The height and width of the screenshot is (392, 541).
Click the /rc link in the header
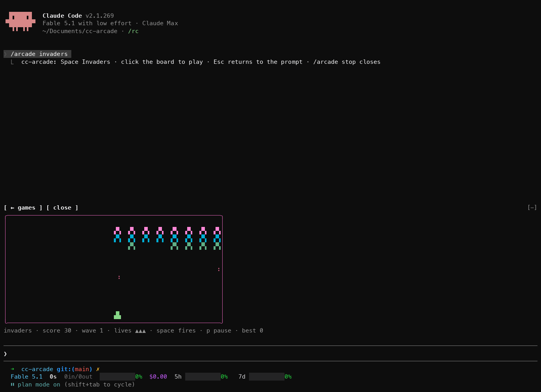[x=133, y=31]
